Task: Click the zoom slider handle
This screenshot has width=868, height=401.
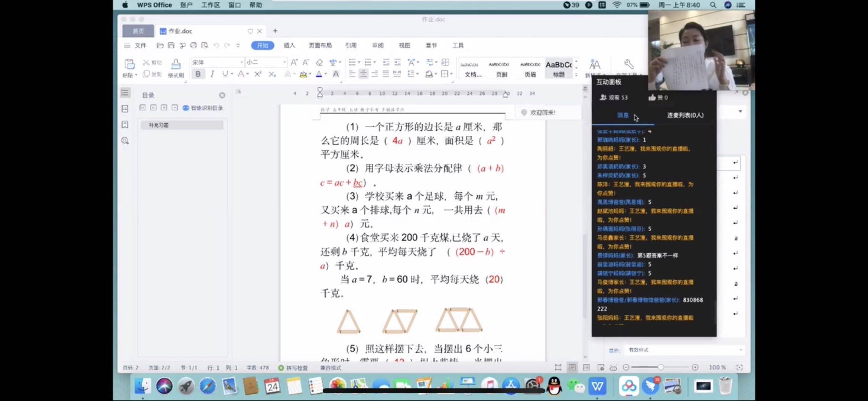Action: pos(660,367)
